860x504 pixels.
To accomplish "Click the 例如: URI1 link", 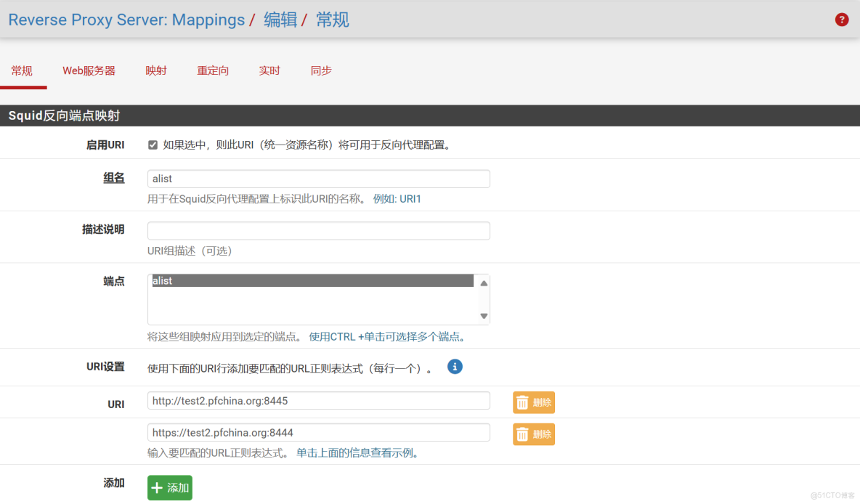I will [x=396, y=198].
